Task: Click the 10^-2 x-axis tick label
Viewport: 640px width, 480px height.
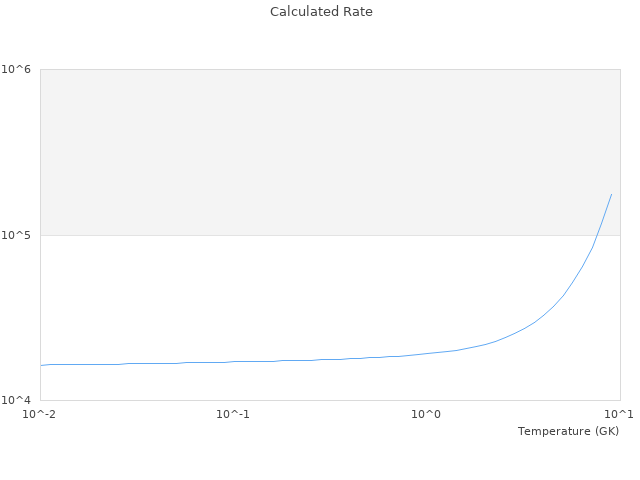Action: [x=40, y=414]
